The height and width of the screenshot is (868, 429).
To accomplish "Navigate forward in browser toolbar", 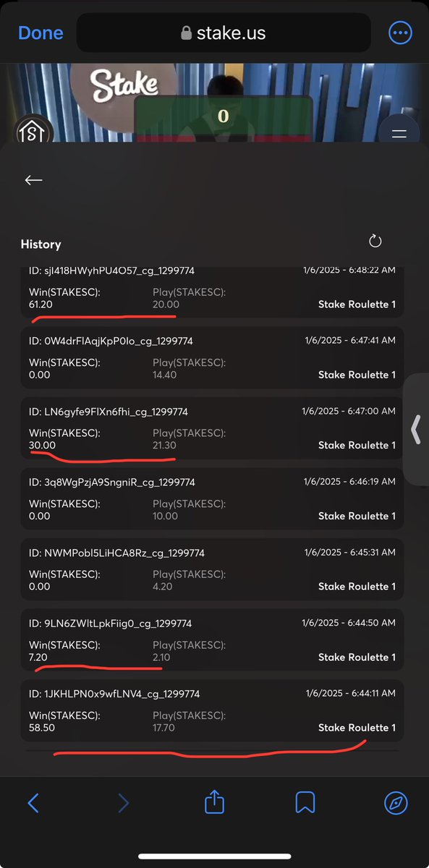I will [x=124, y=802].
